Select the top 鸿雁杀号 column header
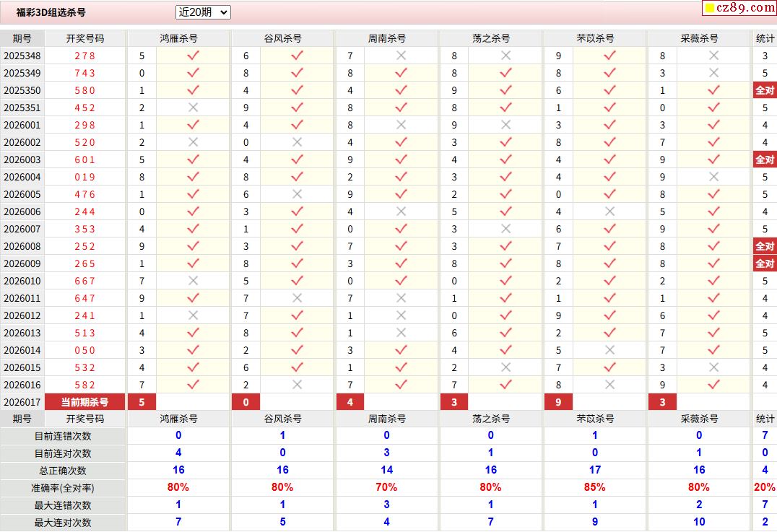The image size is (777, 532). [x=178, y=38]
